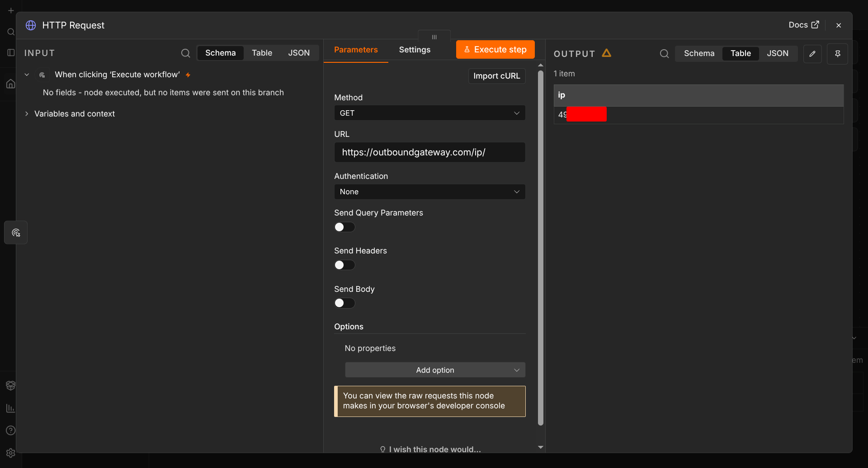Edit output with the pencil icon
Screen dimensions: 868x468
tap(812, 54)
